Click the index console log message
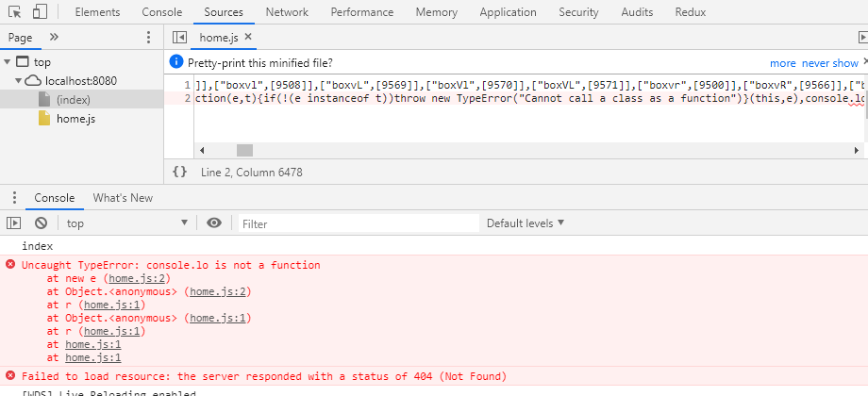This screenshot has width=868, height=396. [x=37, y=246]
